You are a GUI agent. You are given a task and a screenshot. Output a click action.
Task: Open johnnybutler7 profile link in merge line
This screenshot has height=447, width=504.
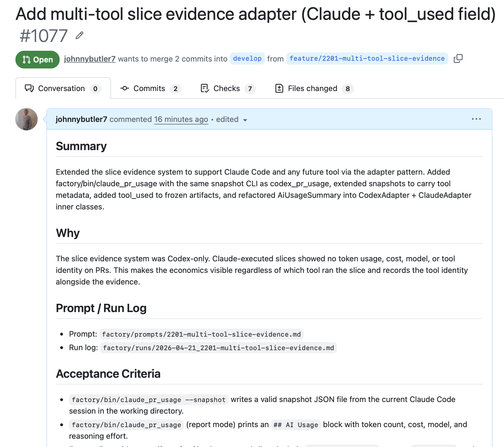[x=90, y=59]
